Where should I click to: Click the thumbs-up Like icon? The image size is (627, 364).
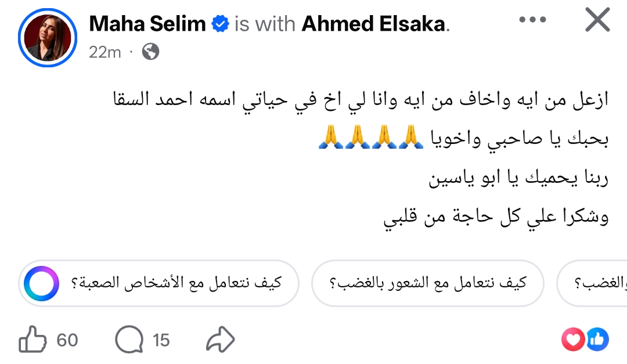[x=33, y=339]
